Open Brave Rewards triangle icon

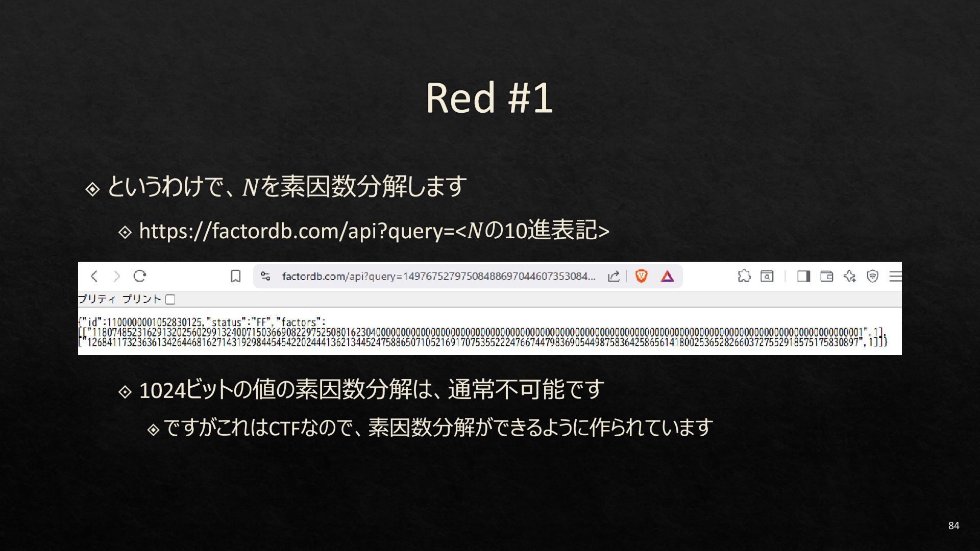tap(667, 276)
